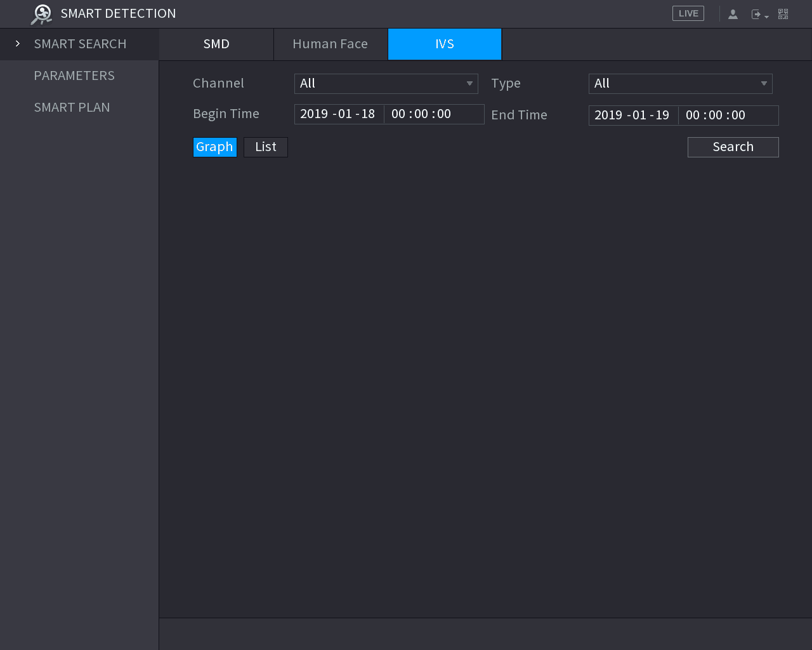Click the Smart Detection magnifier icon
812x650 pixels.
click(x=41, y=14)
